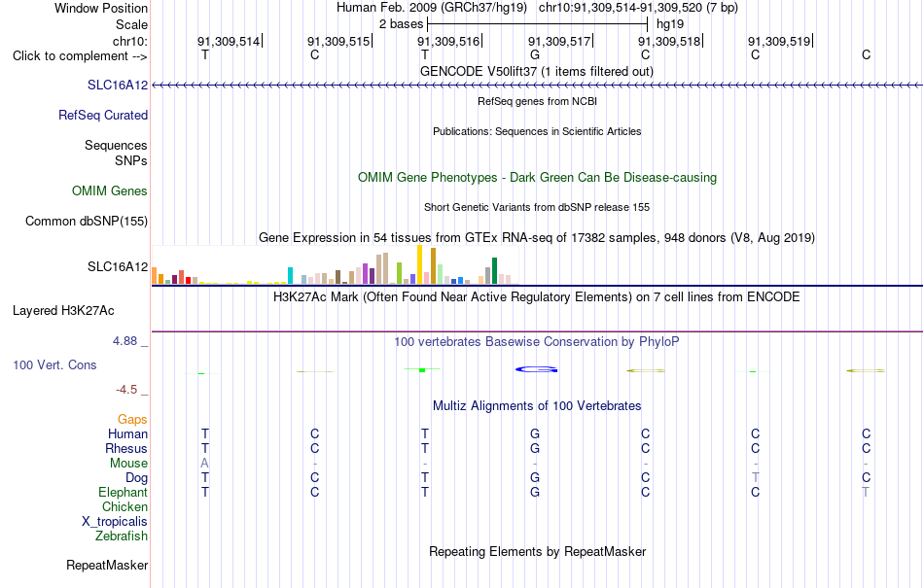Click the Elephant row faded 'T' base
Image resolution: width=924 pixels, height=588 pixels.
(x=866, y=492)
